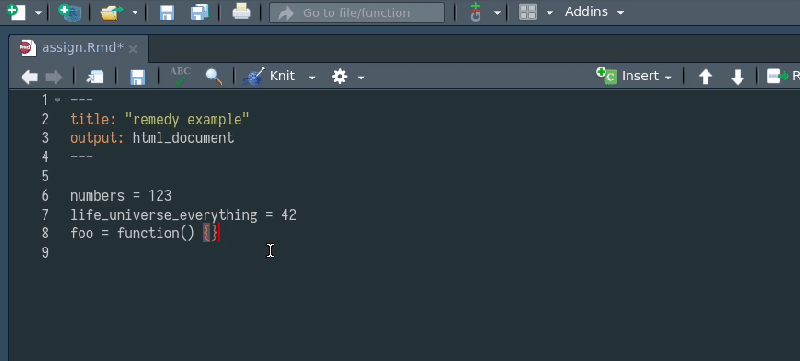This screenshot has width=800, height=361.
Task: Collapse the YAML header fold arrow on line 1
Action: (58, 100)
